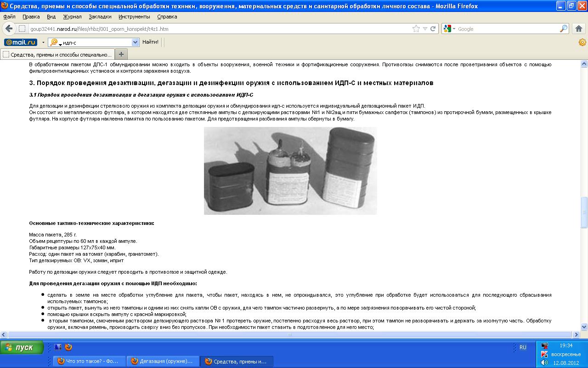The height and width of the screenshot is (368, 588).
Task: Open a new tab with plus button
Action: 121,54
